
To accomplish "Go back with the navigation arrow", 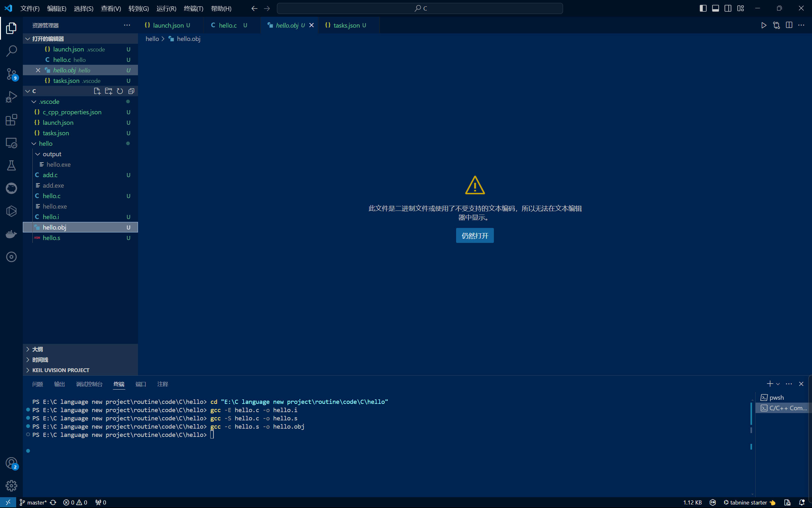I will tap(254, 8).
